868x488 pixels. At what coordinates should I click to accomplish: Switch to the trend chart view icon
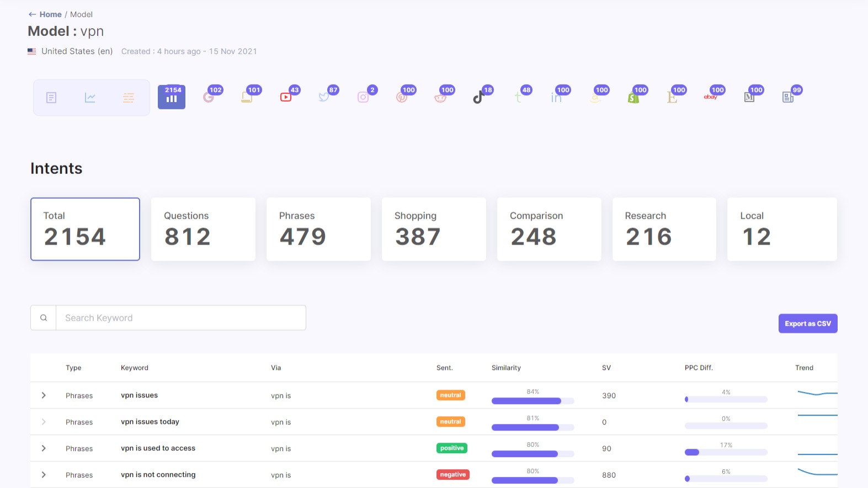[90, 98]
